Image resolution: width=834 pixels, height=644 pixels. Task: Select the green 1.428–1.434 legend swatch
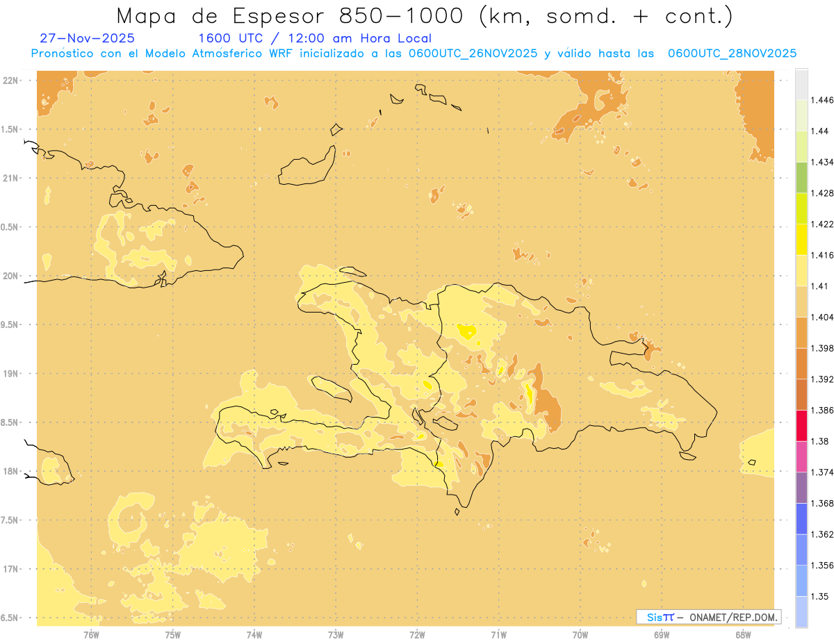click(801, 177)
